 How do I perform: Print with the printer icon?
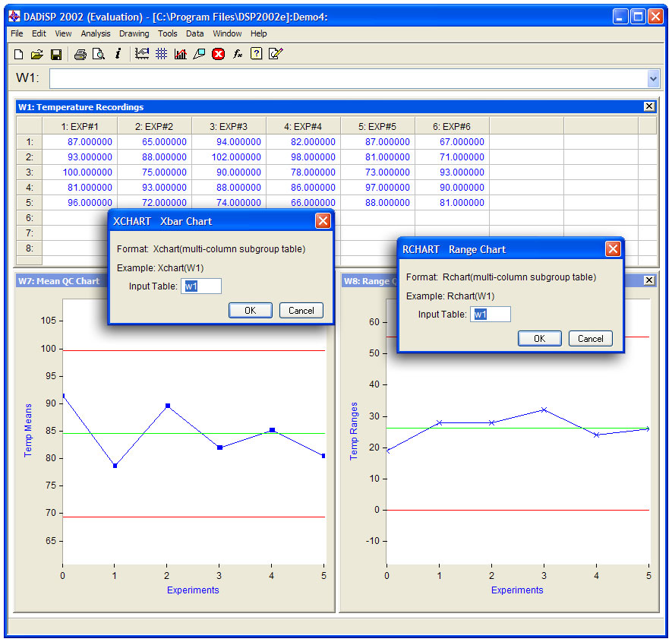[80, 54]
